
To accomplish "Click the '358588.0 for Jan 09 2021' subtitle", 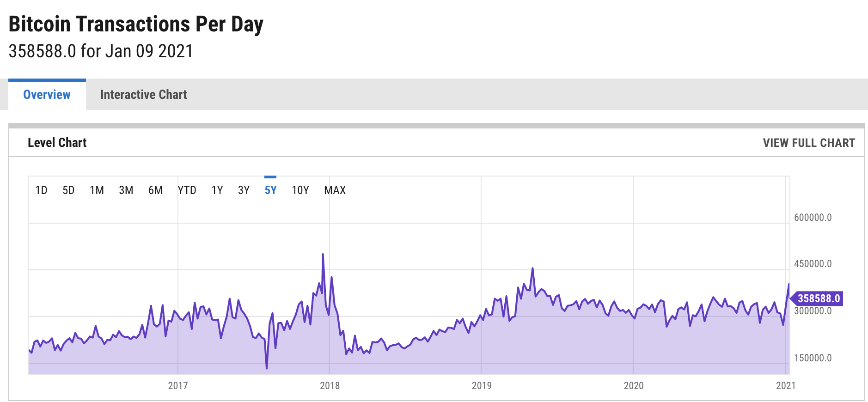I will point(101,51).
